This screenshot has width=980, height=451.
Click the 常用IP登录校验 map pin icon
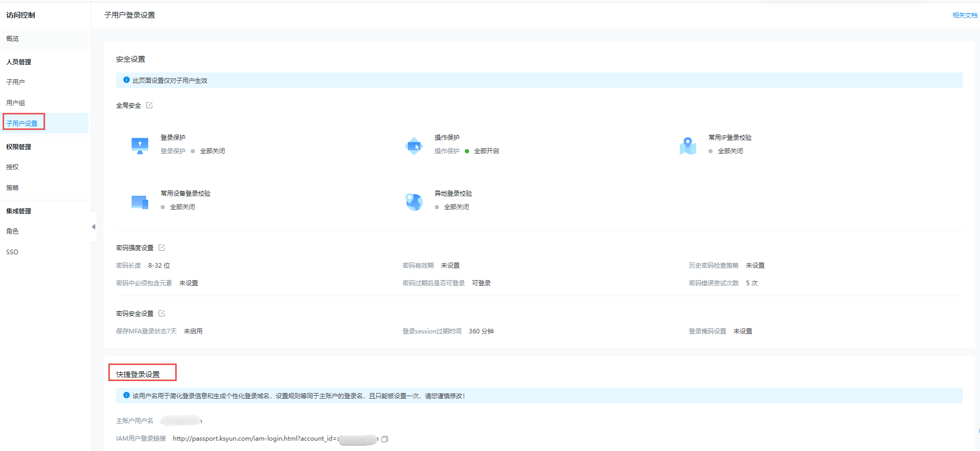[x=688, y=146]
